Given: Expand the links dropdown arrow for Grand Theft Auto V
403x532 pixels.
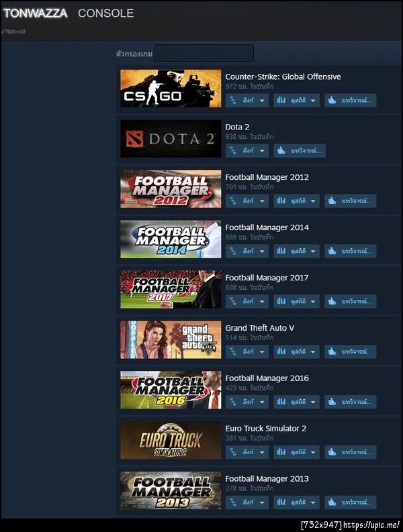Looking at the screenshot, I should [x=262, y=352].
